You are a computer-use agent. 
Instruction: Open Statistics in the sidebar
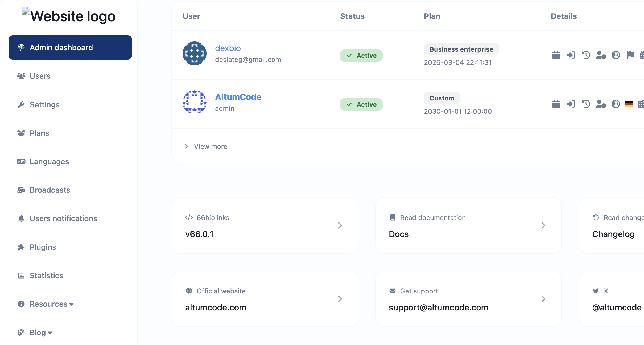pyautogui.click(x=70, y=276)
